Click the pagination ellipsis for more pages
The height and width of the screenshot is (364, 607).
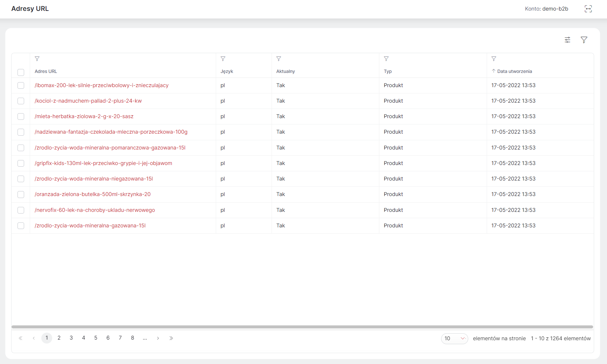(x=145, y=338)
